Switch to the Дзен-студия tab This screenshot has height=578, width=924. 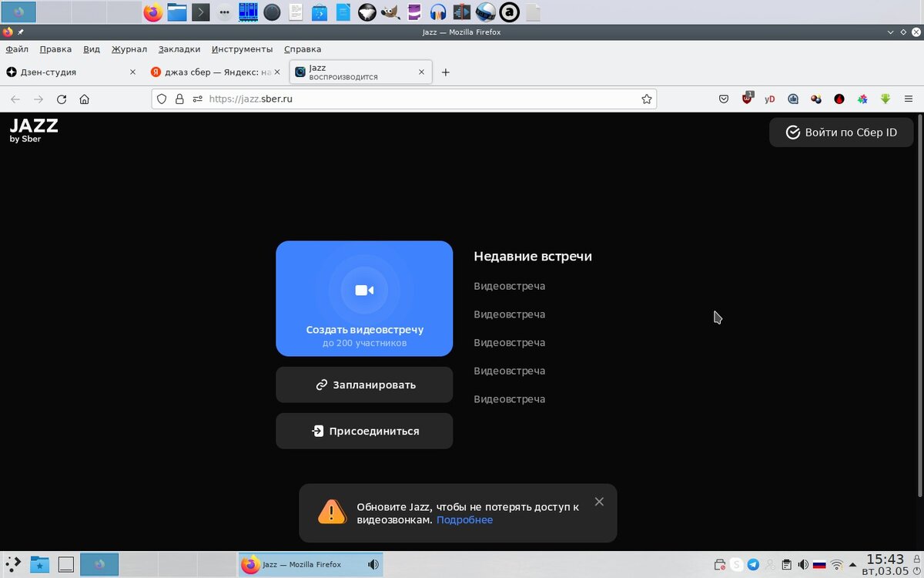click(72, 72)
